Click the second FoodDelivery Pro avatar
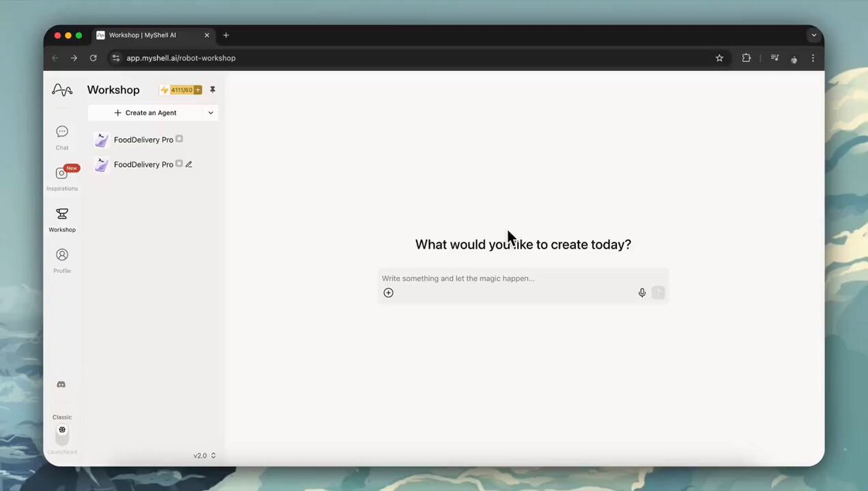This screenshot has width=868, height=491. [101, 164]
